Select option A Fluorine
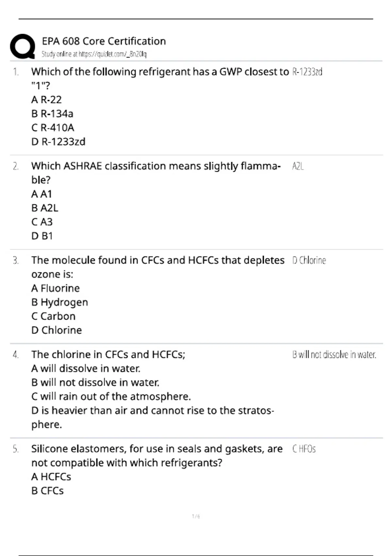The height and width of the screenshot is (556, 392). coord(56,288)
